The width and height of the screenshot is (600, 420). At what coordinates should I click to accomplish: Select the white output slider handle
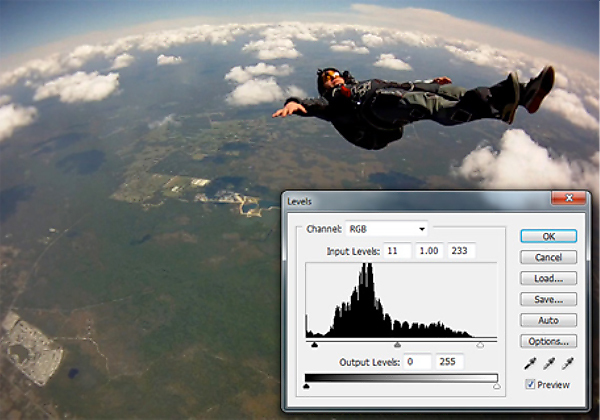pos(497,387)
